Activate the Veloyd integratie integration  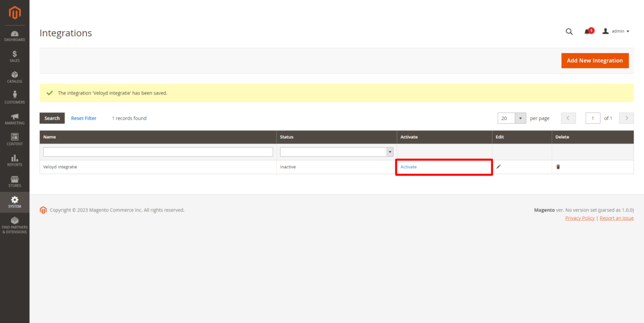tap(408, 167)
